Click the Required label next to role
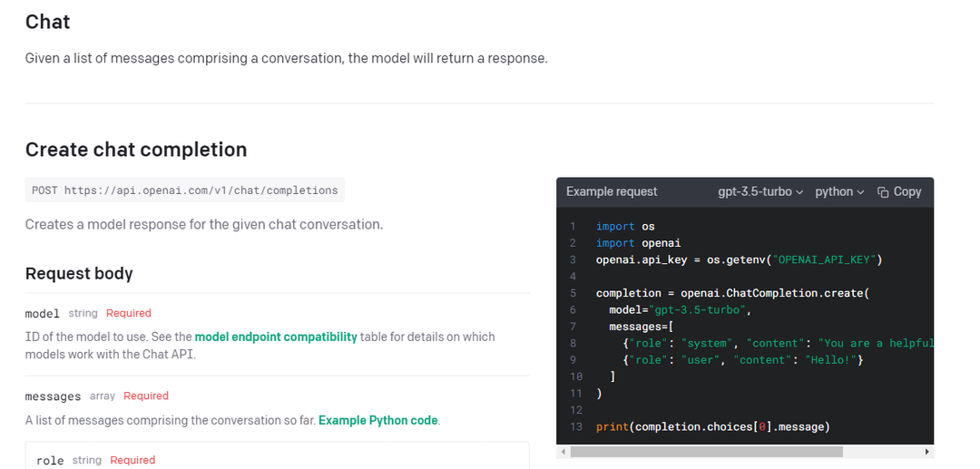980x469 pixels. pos(132,460)
